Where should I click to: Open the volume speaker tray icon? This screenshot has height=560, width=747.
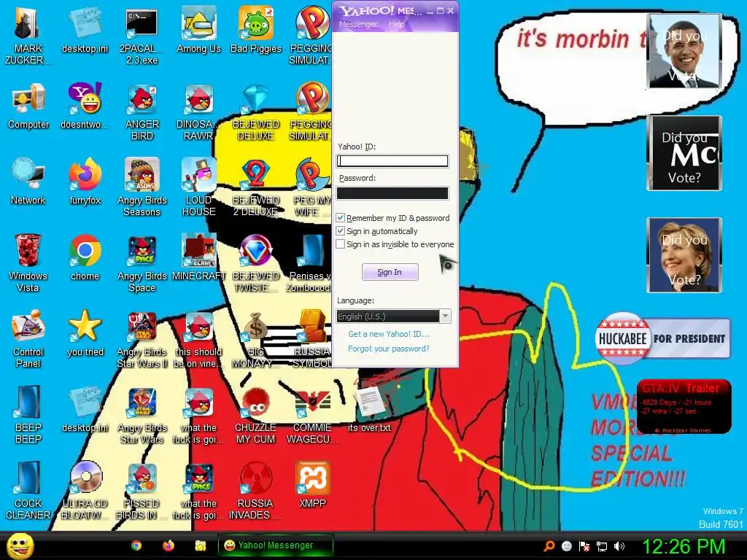point(619,546)
